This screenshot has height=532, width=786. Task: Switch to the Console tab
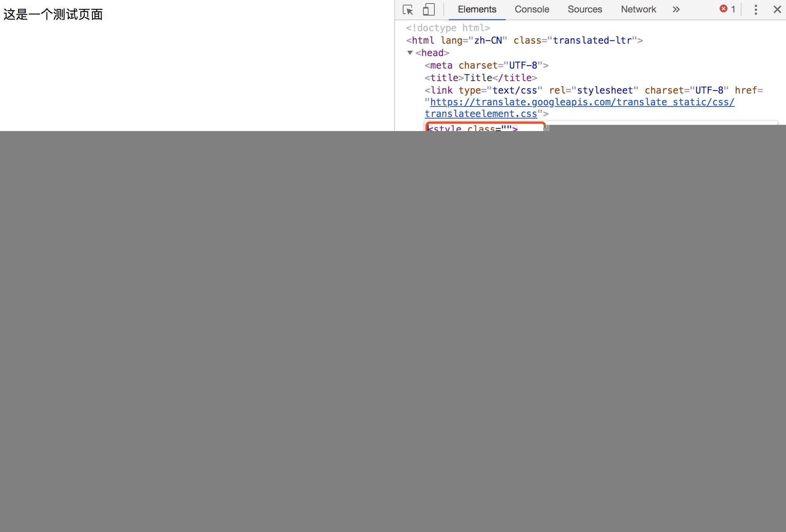click(x=532, y=9)
